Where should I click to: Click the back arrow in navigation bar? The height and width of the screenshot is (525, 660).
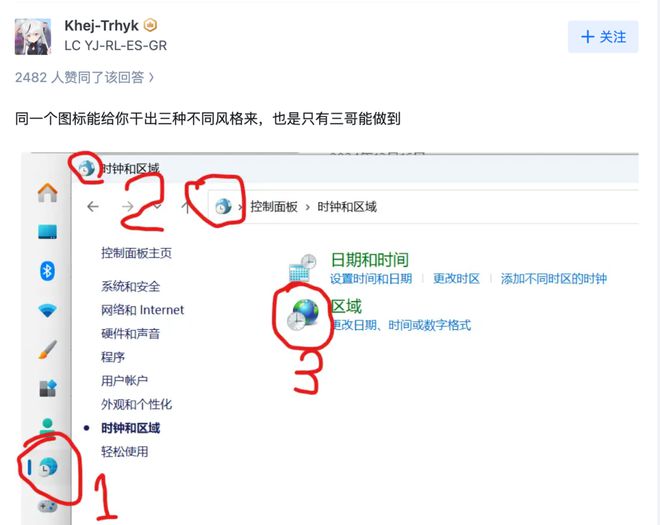pyautogui.click(x=93, y=206)
